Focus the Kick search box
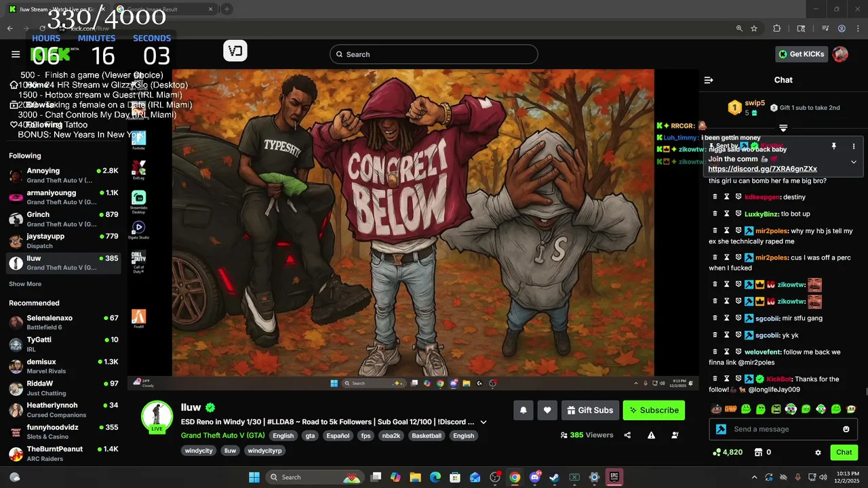This screenshot has height=488, width=868. (434, 54)
